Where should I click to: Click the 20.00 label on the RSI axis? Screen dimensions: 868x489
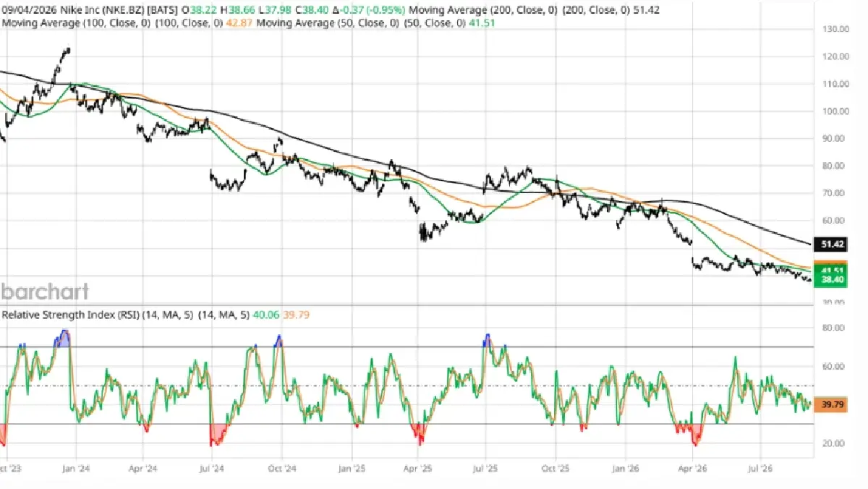835,443
